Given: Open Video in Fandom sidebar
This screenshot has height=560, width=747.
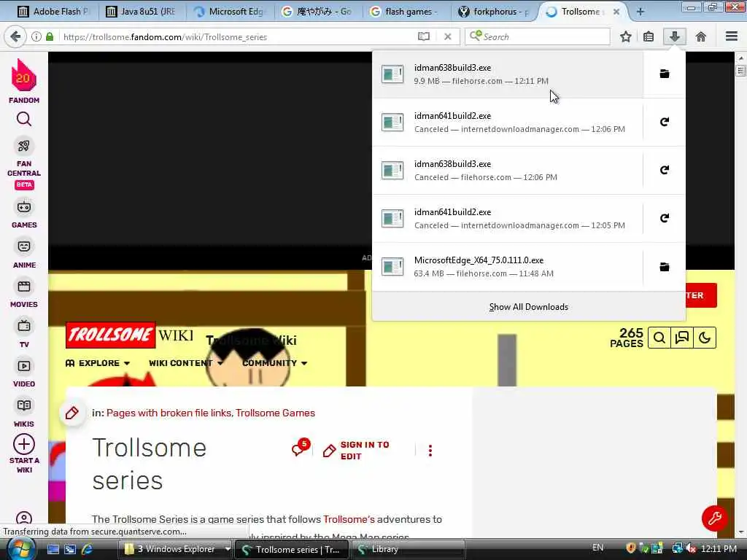Looking at the screenshot, I should [x=24, y=373].
